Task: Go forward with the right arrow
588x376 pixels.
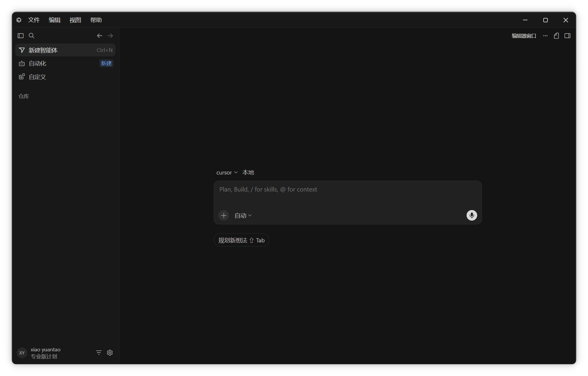Action: 110,36
